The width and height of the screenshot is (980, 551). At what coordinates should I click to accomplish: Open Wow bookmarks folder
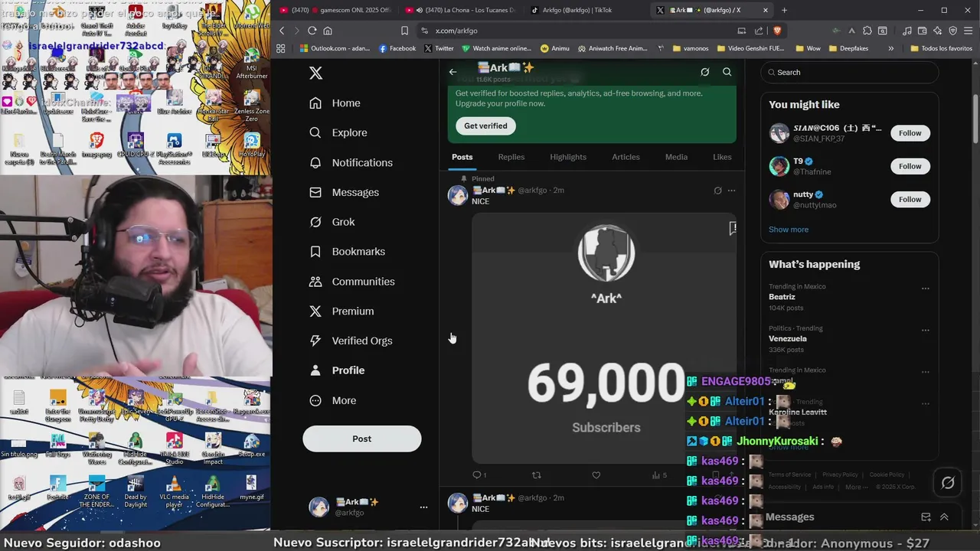click(x=808, y=48)
